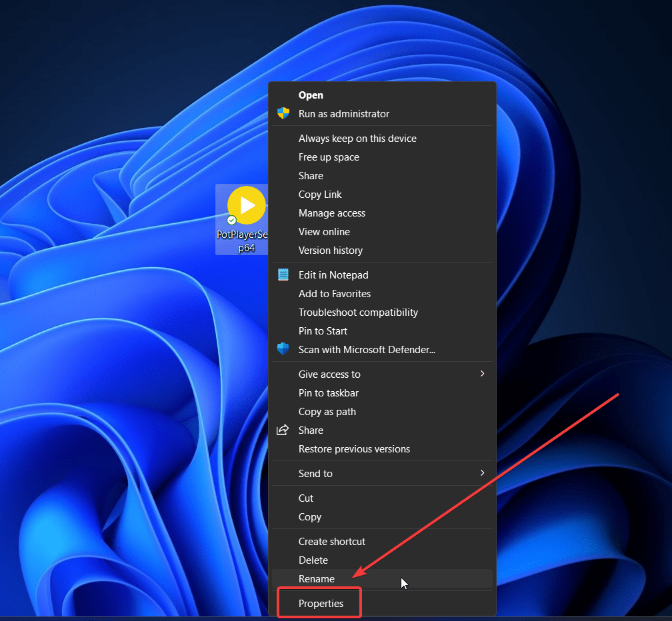Click the Notepad icon beside Edit in Notepad
The image size is (672, 621).
click(x=283, y=275)
